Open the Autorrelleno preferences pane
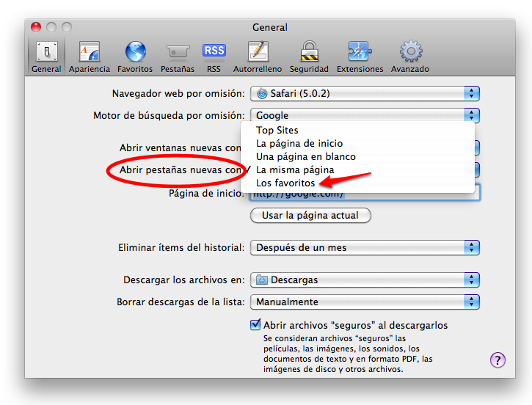Image resolution: width=532 pixels, height=405 pixels. (257, 56)
